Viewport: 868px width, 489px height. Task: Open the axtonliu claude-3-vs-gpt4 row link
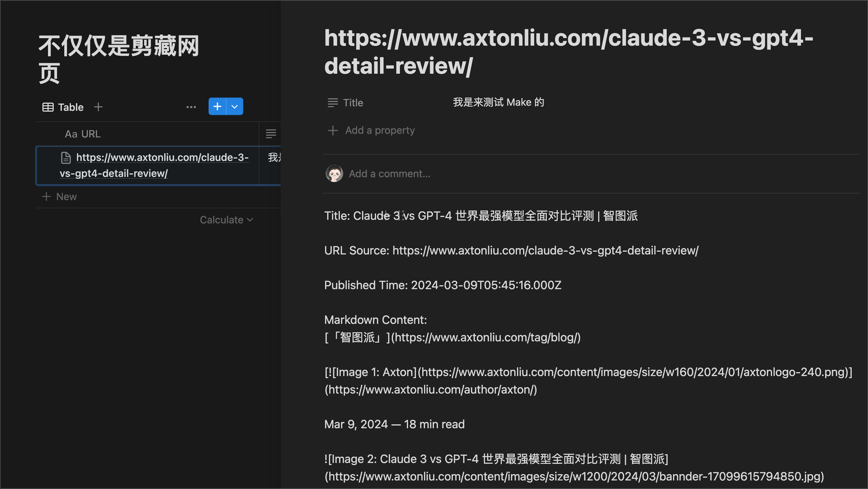[162, 158]
